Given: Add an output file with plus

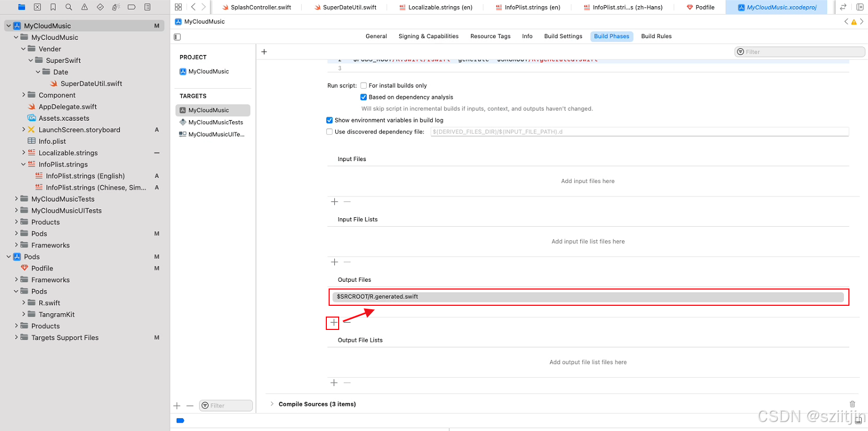Looking at the screenshot, I should pyautogui.click(x=334, y=323).
